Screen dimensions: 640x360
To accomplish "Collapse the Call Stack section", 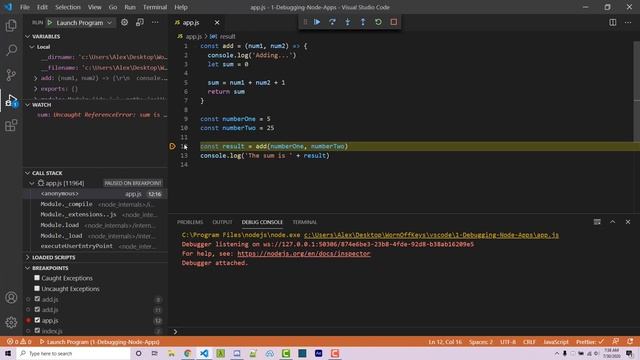I will tap(27, 173).
